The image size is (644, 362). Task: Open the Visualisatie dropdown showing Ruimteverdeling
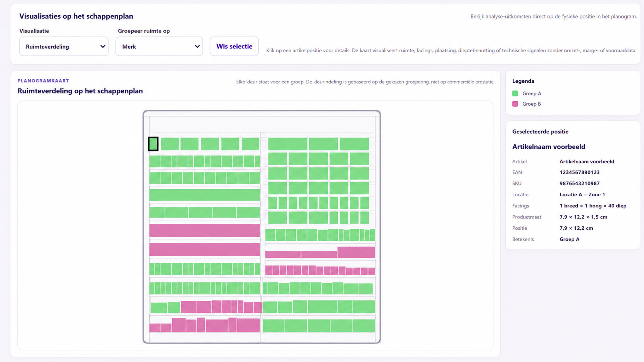(64, 47)
